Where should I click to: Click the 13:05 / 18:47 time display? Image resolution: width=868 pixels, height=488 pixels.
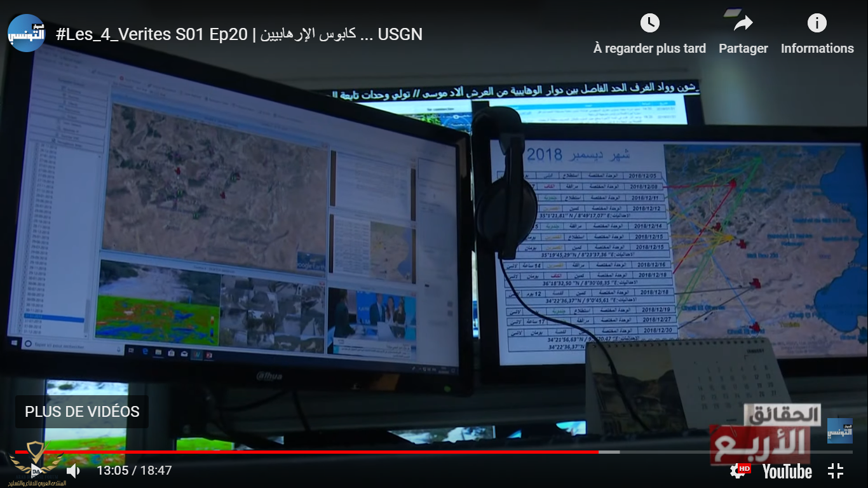[x=134, y=471]
